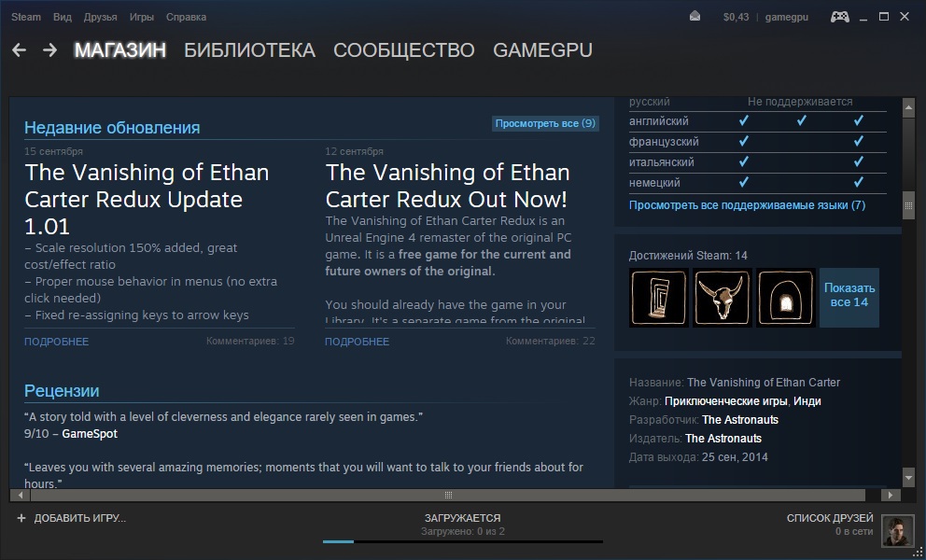Open The Astronauts publisher link

723,439
